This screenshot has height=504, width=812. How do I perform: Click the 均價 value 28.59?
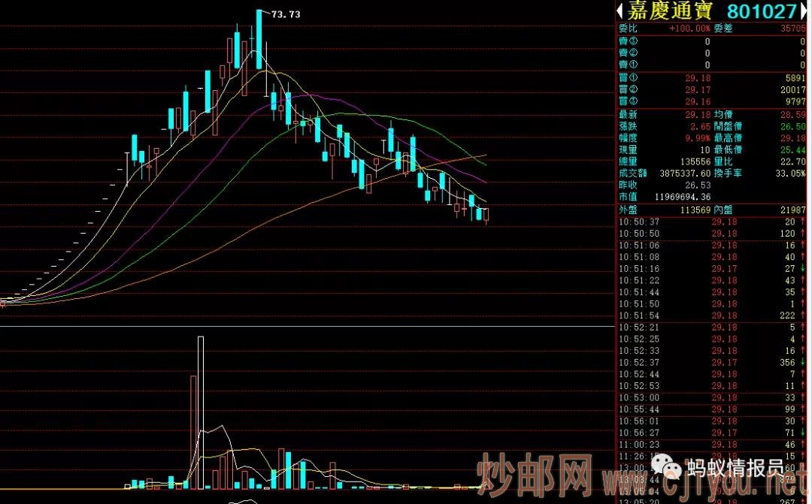coord(793,115)
